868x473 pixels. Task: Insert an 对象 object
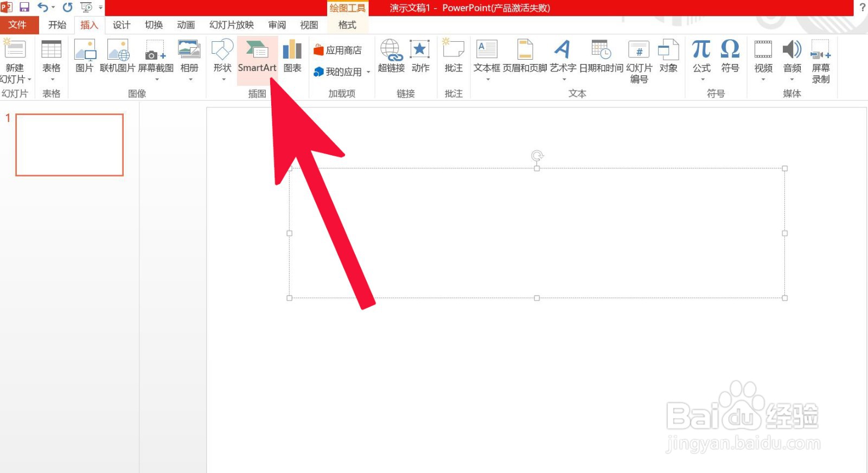(668, 56)
